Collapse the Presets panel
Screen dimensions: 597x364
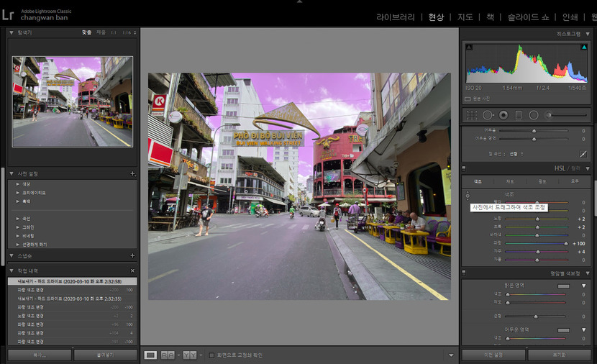pos(12,173)
